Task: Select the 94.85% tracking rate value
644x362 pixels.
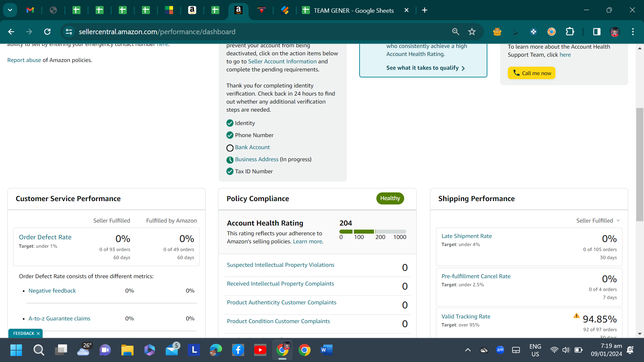Action: tap(600, 319)
